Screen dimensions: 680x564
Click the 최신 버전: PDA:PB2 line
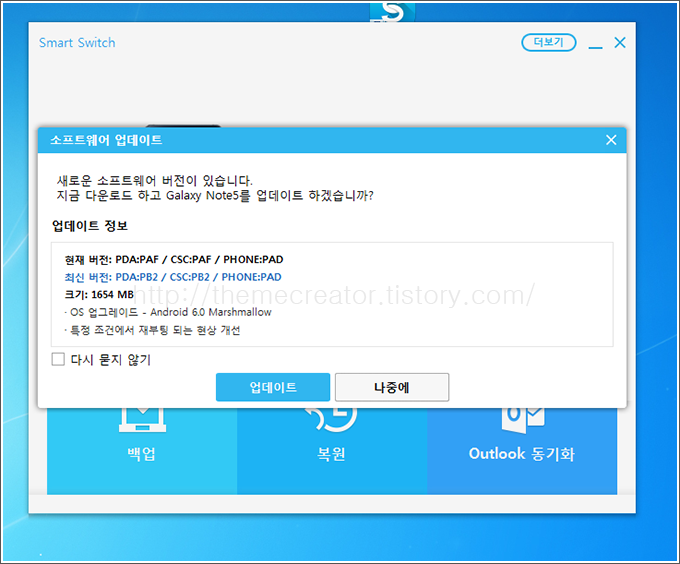tap(173, 277)
